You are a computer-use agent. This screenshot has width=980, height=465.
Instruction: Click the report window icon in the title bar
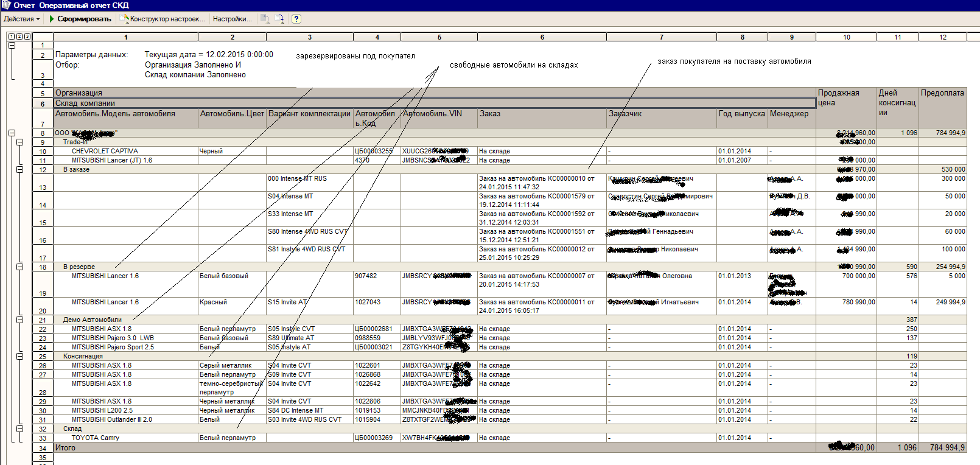(5, 5)
